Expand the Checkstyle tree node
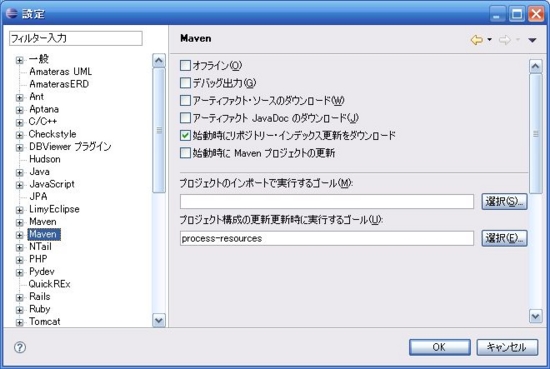 coord(20,135)
